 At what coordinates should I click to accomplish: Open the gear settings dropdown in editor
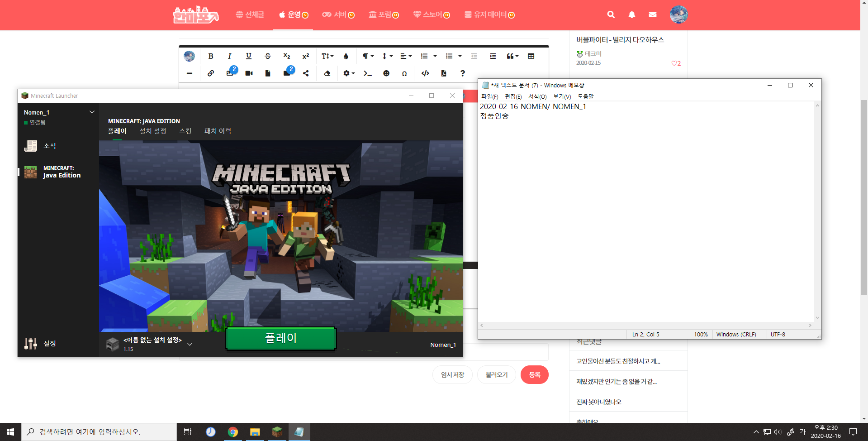click(x=349, y=73)
